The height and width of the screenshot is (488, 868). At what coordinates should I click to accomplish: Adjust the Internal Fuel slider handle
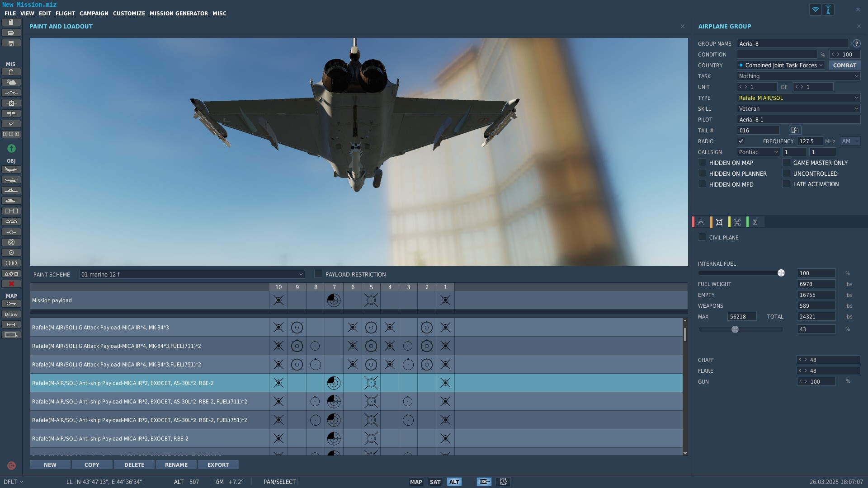(781, 273)
